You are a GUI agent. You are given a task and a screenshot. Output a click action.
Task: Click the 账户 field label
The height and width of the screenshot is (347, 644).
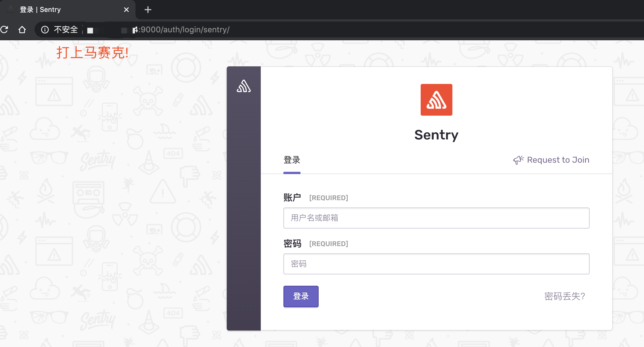292,198
